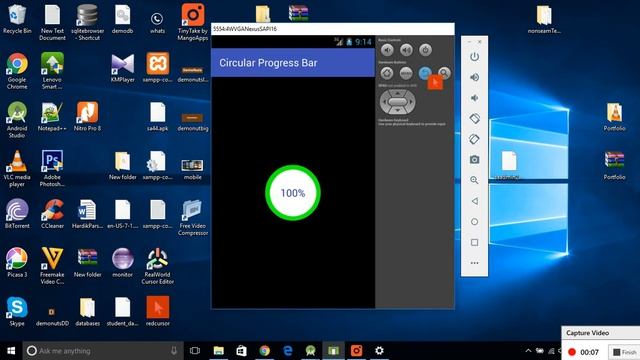Select the Notepad++ desktop shortcut

coord(52,116)
